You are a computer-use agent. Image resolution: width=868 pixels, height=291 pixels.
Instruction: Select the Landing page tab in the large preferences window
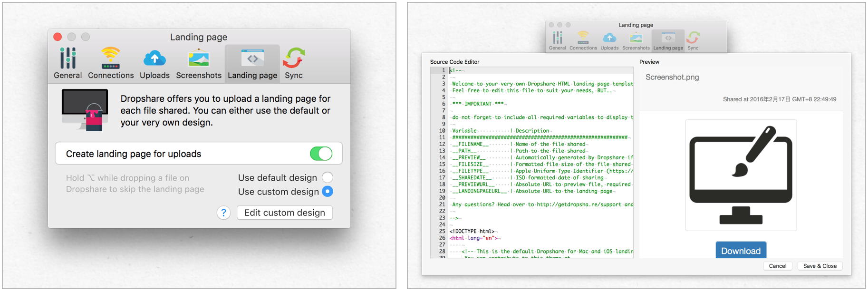(252, 64)
